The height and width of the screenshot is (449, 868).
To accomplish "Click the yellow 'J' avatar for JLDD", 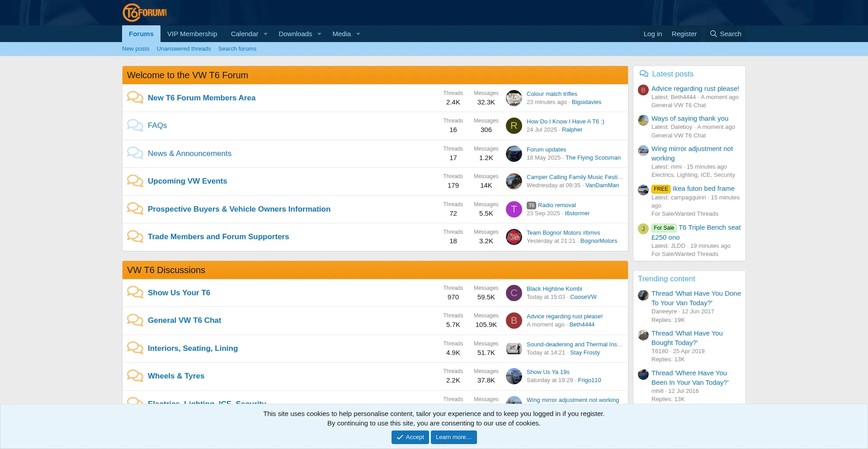I will (x=643, y=229).
